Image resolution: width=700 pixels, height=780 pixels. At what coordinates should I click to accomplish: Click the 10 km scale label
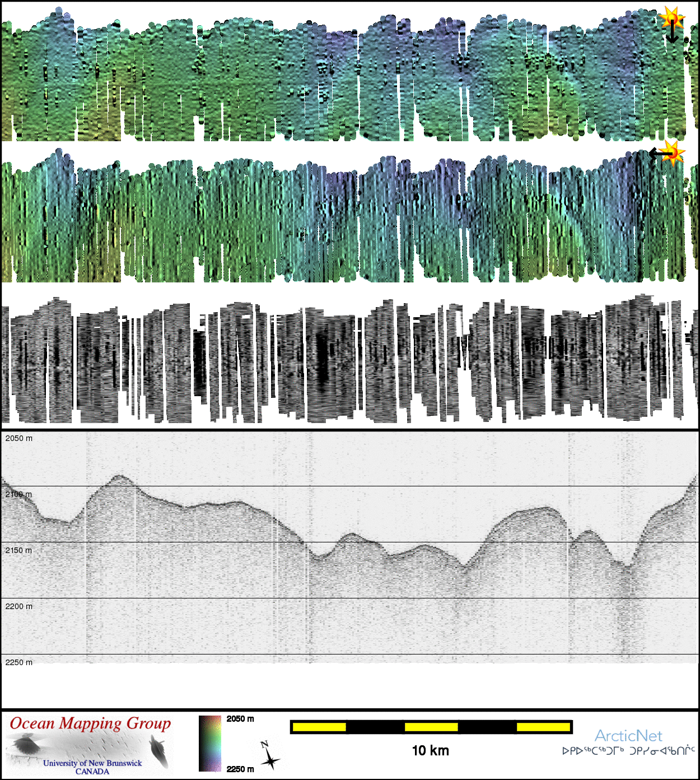tap(430, 751)
